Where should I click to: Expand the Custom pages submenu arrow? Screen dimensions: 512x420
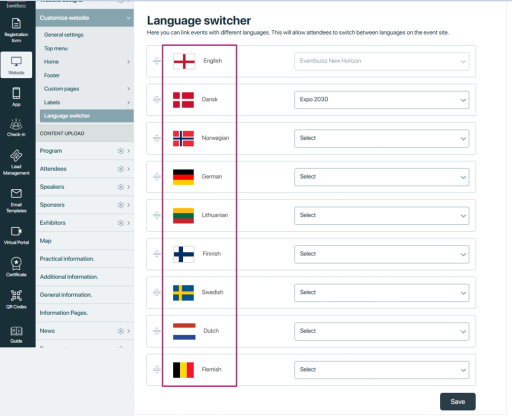(128, 89)
